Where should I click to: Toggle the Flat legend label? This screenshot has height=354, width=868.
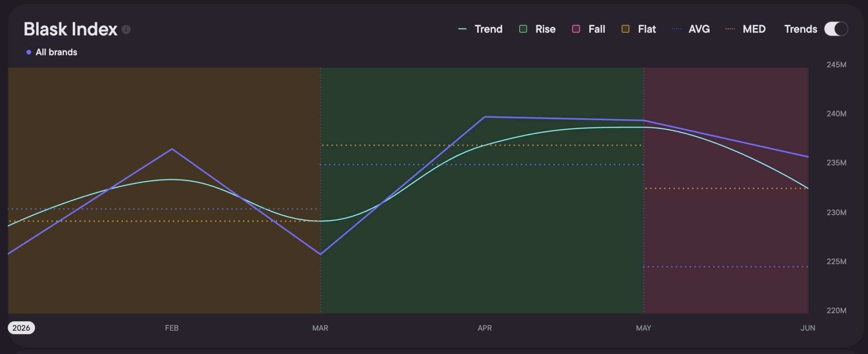(x=647, y=29)
